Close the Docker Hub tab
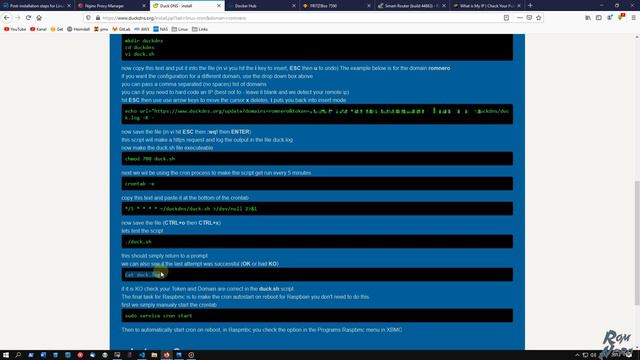Screen dimensions: 640x360 coord(294,6)
